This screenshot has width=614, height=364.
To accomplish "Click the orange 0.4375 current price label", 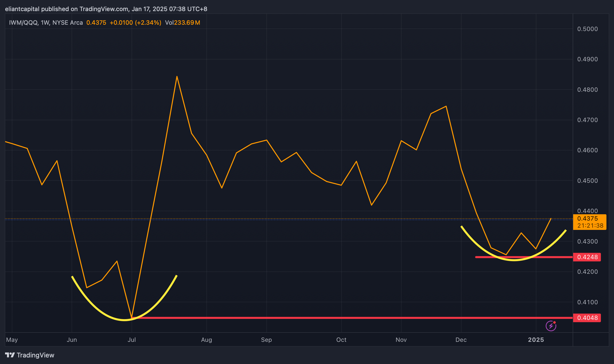I will click(587, 218).
